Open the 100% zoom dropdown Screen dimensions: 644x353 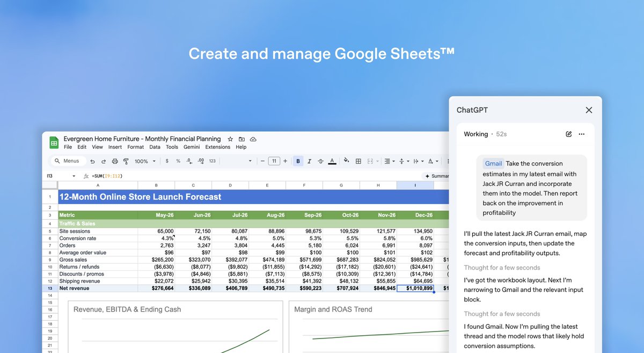145,161
